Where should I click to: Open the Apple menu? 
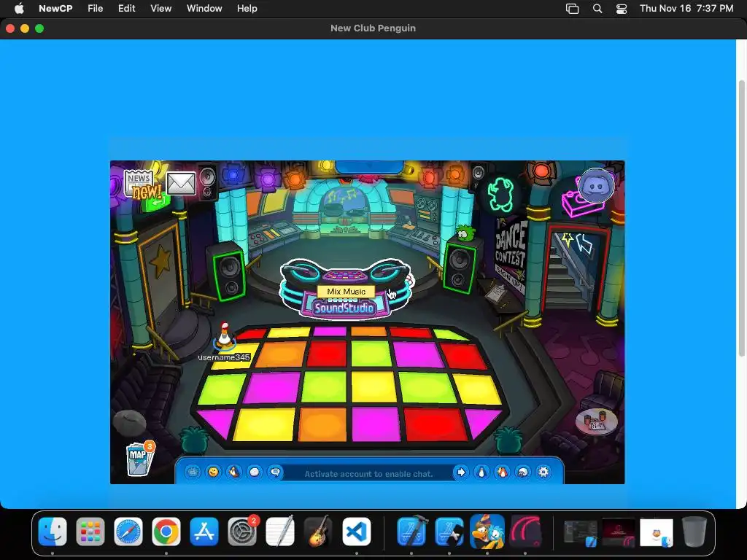[19, 9]
